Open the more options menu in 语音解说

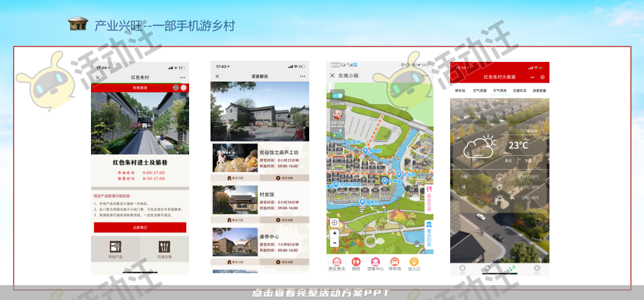pyautogui.click(x=302, y=76)
